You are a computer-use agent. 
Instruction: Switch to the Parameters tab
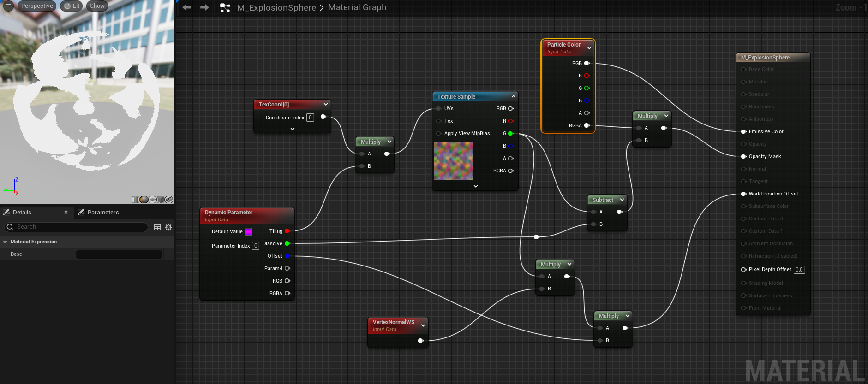pyautogui.click(x=102, y=213)
